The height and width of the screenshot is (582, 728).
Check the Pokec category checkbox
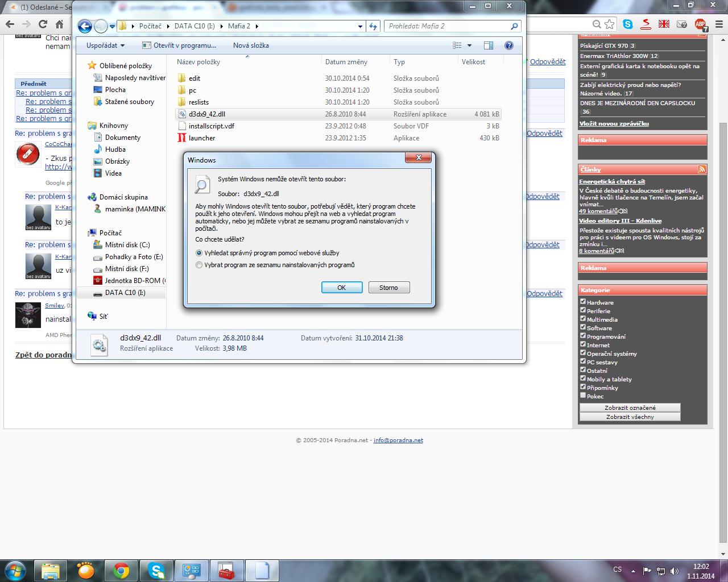click(x=583, y=396)
